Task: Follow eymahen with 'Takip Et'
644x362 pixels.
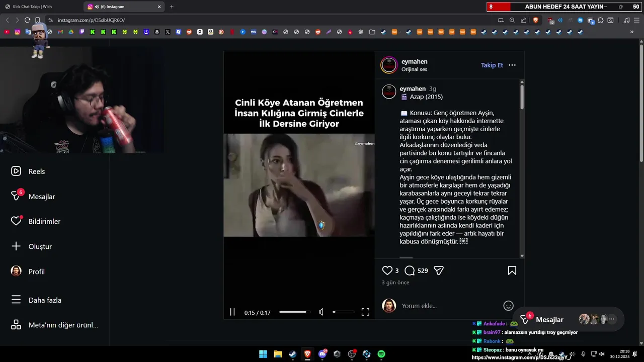Action: pos(492,65)
